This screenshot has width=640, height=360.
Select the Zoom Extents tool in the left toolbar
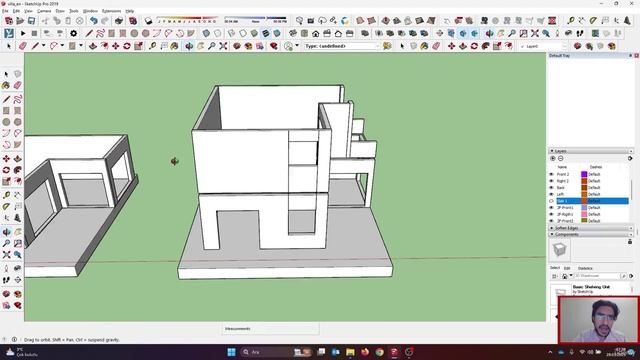(6, 255)
